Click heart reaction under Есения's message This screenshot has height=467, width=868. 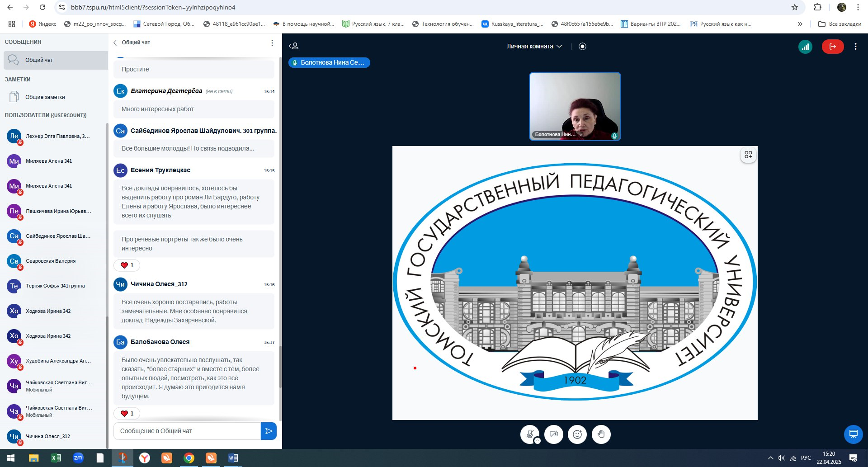[x=127, y=265]
